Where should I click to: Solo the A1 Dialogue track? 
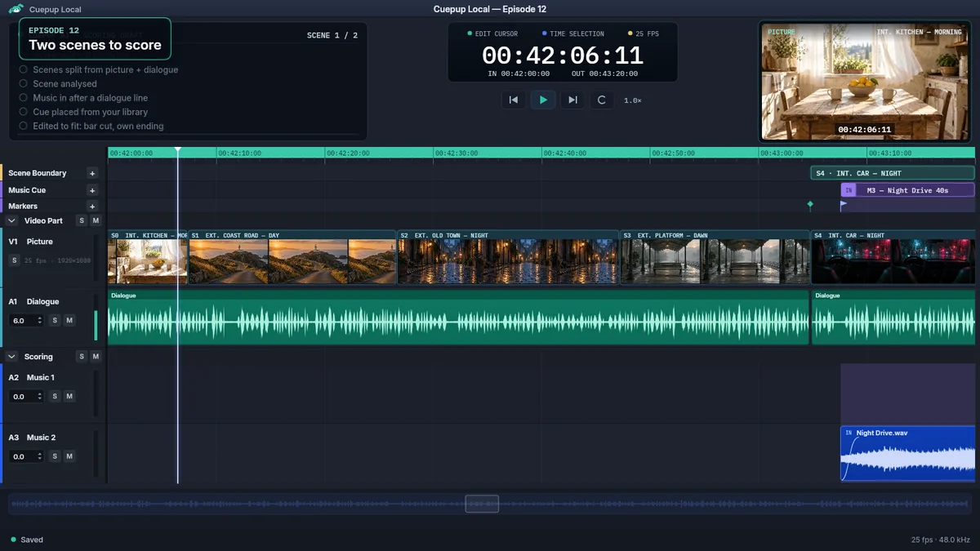pyautogui.click(x=56, y=321)
